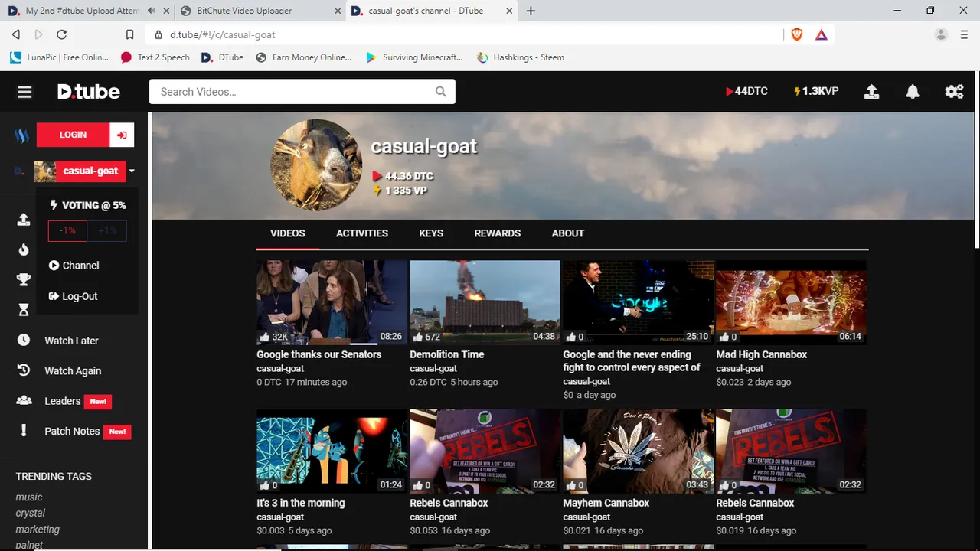This screenshot has width=980, height=551.
Task: Open the Surviving Minecraft bookmark
Action: point(414,57)
